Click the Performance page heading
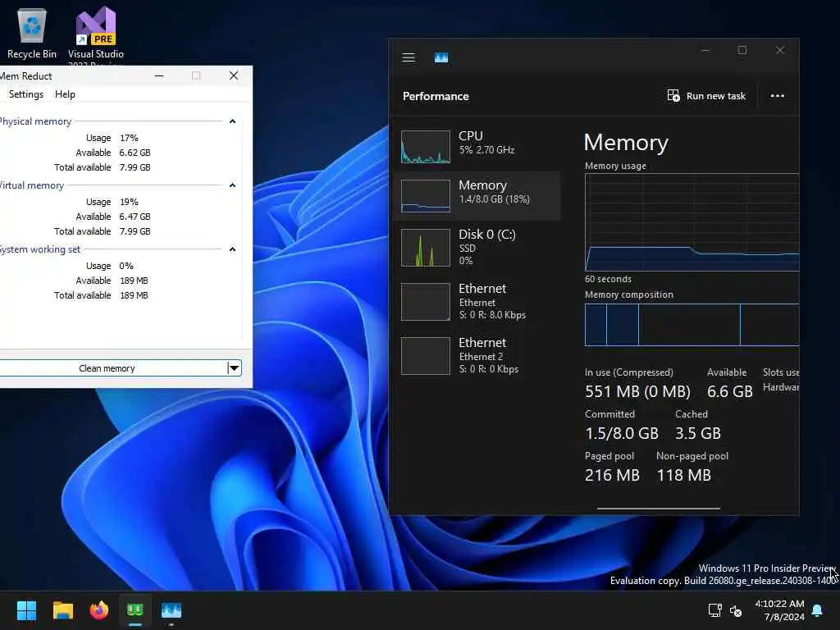This screenshot has height=630, width=840. 436,96
